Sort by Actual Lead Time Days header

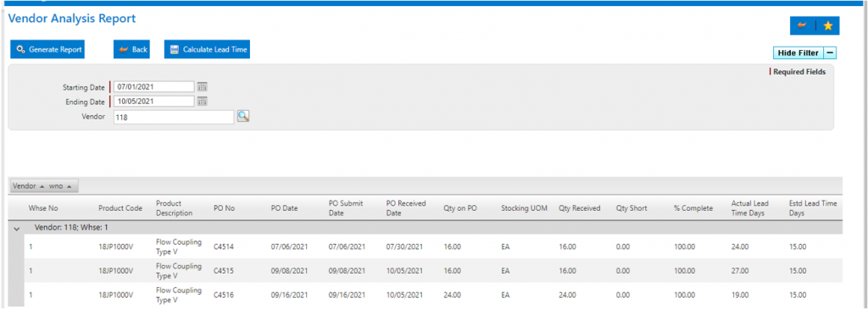[x=749, y=208]
